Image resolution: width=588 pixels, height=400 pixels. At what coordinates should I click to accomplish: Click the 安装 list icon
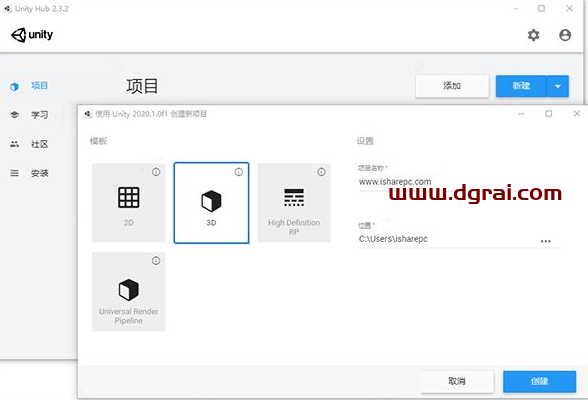tap(14, 173)
